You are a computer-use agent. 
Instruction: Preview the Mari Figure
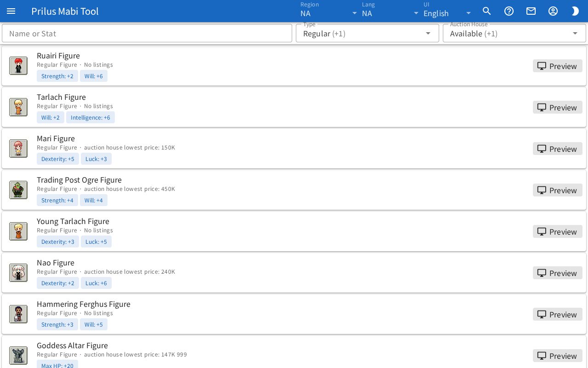pos(558,149)
